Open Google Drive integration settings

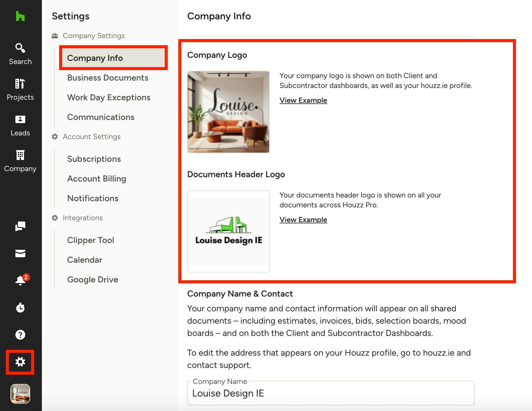click(93, 280)
